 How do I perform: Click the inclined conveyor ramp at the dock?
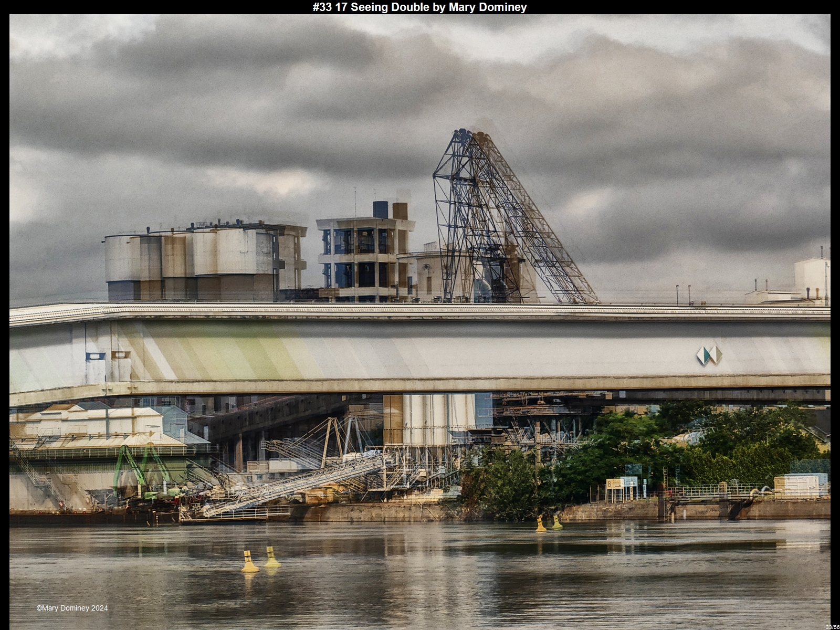(294, 486)
